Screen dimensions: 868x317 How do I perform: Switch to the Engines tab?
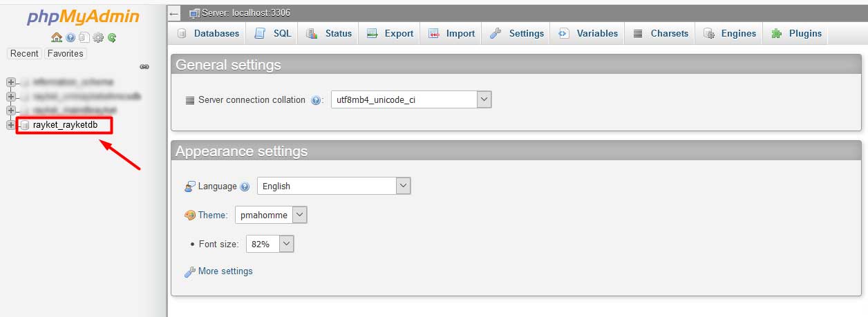(x=730, y=33)
